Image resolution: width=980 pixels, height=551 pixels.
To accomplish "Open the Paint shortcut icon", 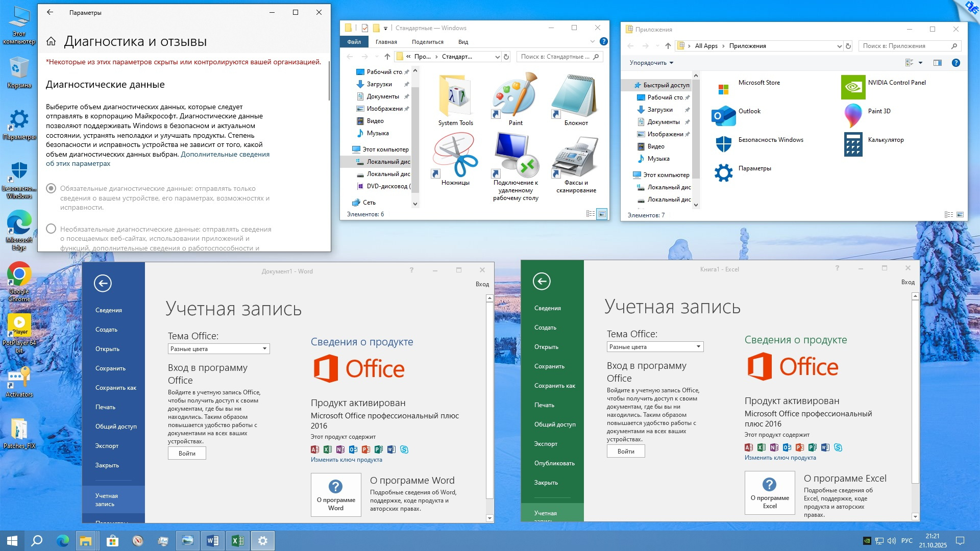I will pyautogui.click(x=515, y=98).
